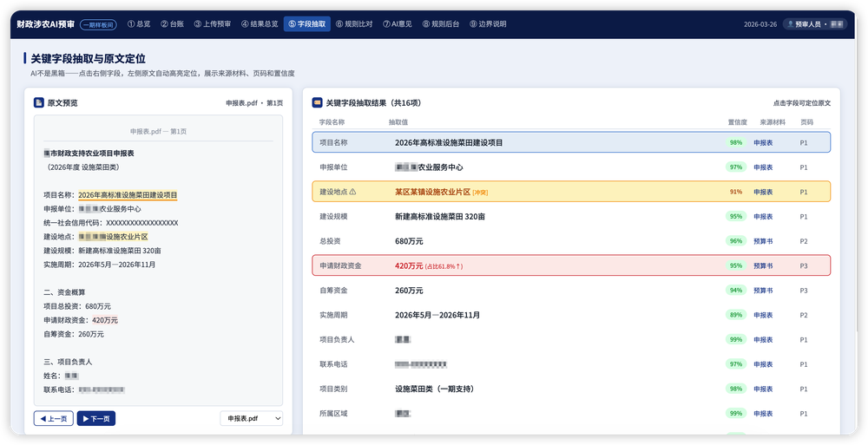This screenshot has height=445, width=868.
Task: Click highlighted 2026年高标准设施菜田建设项目 in preview
Action: 128,195
